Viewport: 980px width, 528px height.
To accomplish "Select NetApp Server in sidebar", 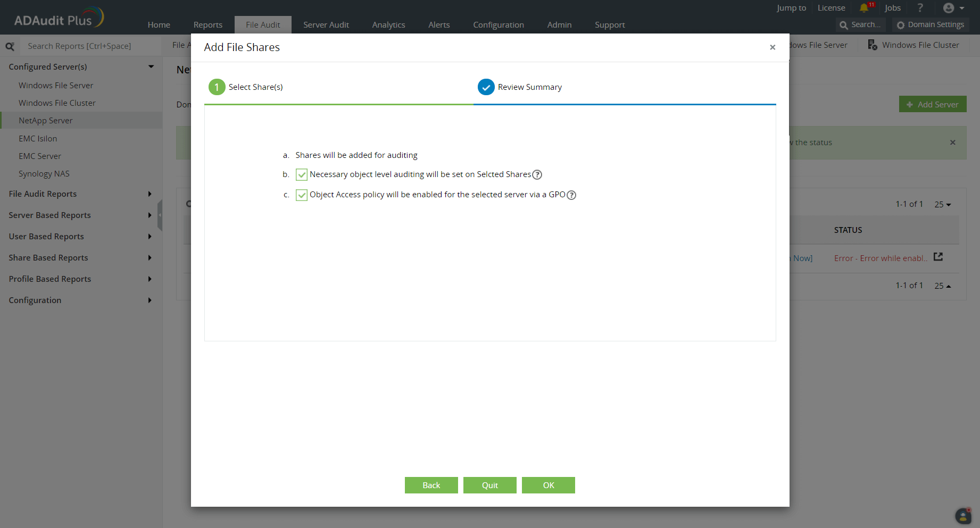I will point(46,121).
